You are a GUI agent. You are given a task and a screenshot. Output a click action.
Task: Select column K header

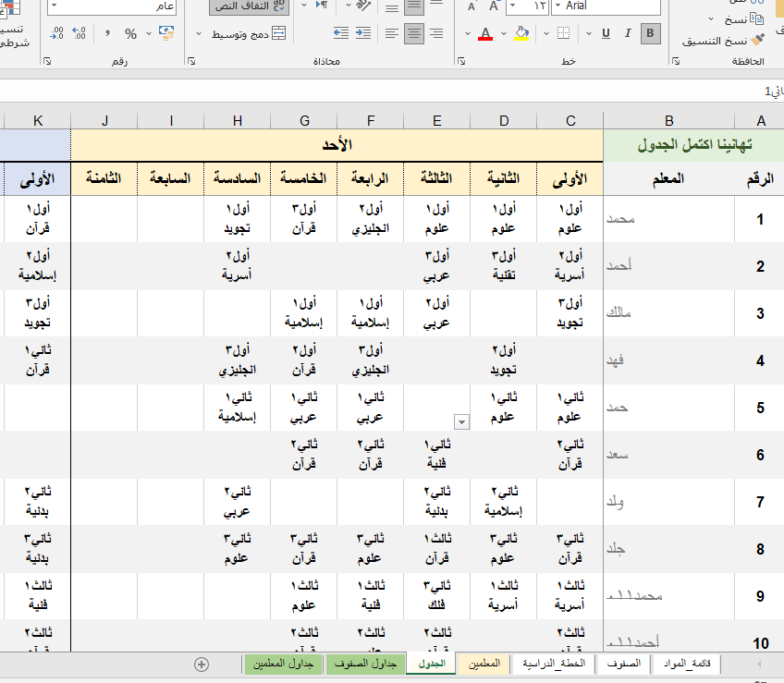[x=38, y=120]
